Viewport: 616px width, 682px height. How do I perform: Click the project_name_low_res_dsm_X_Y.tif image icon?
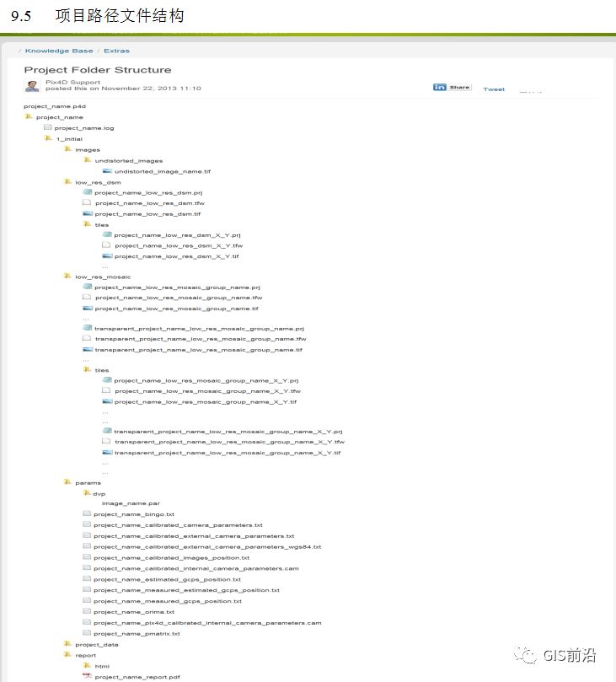click(107, 256)
